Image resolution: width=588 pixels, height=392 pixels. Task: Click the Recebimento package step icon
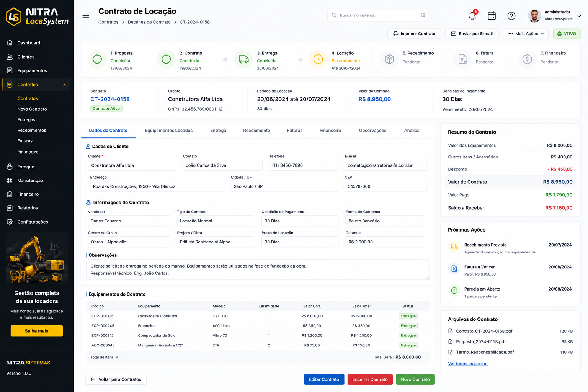click(x=389, y=59)
